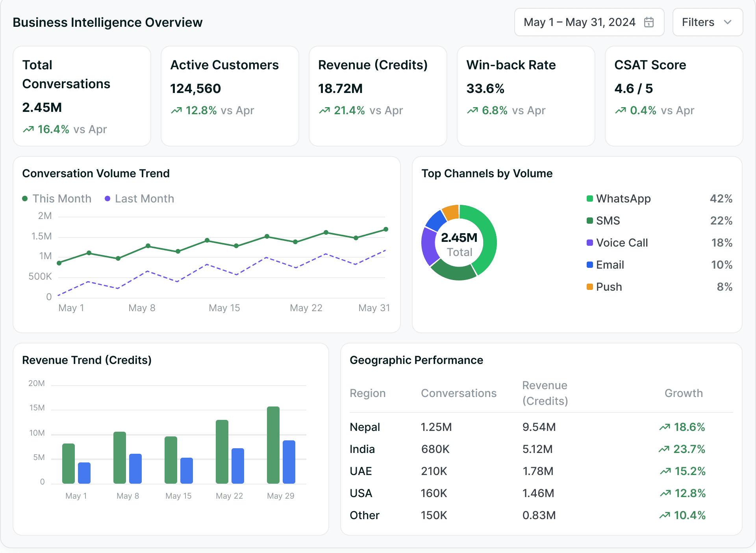Screen dimensions: 756x553
Task: Click the 210K conversations value for UAE
Action: coord(434,471)
